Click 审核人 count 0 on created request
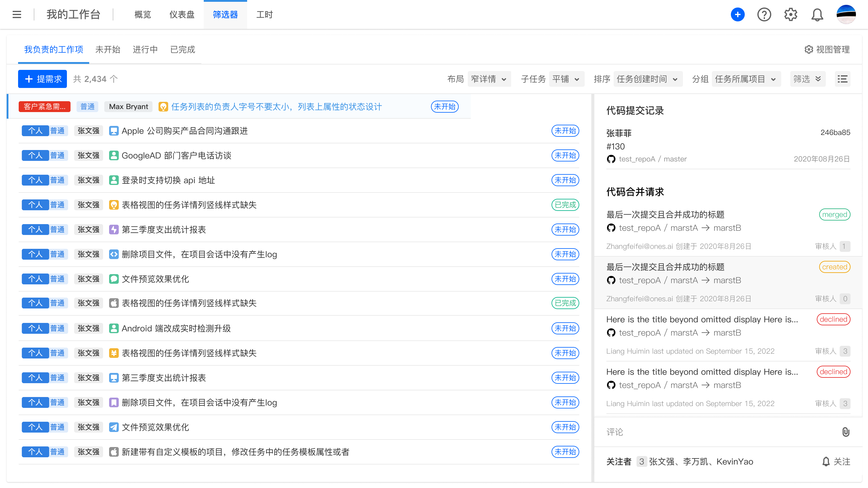 845,299
